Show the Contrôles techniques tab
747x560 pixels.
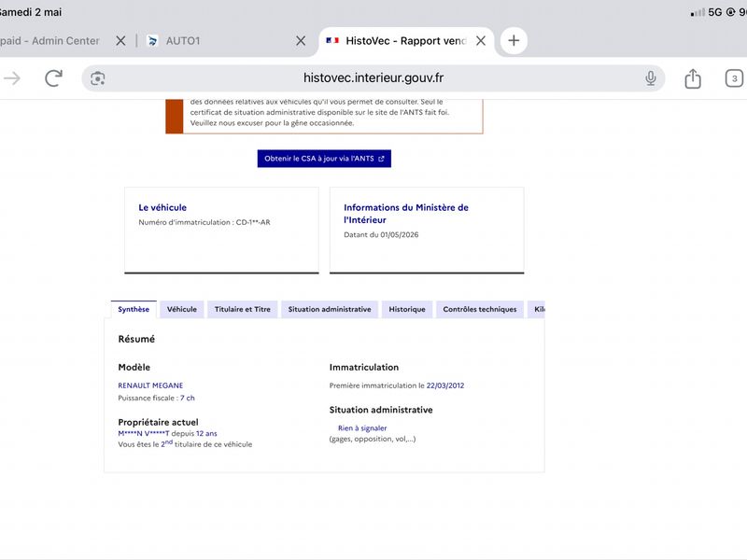(479, 310)
